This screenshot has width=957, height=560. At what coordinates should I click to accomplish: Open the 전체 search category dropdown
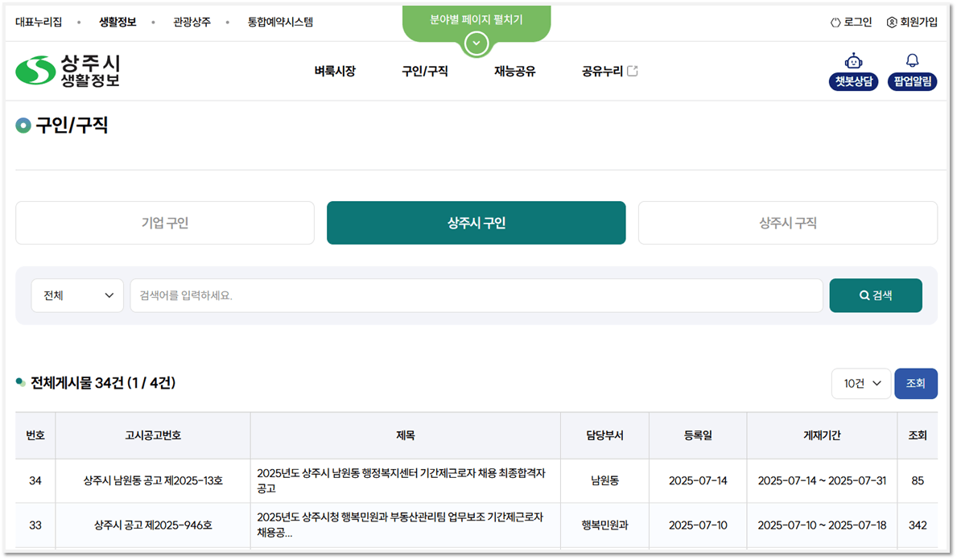point(76,295)
